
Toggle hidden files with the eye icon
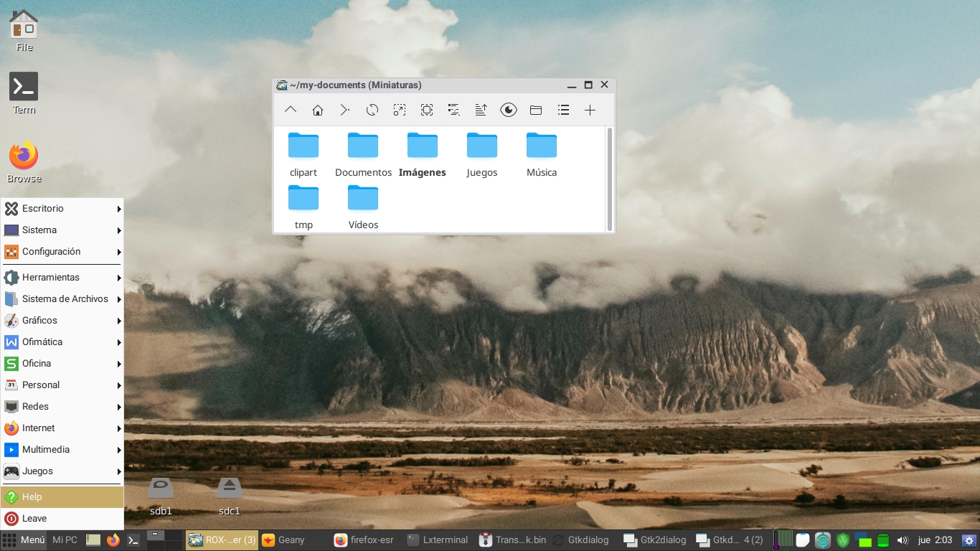coord(509,110)
